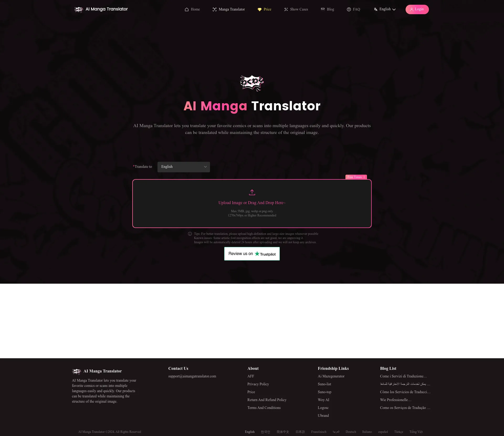Screen dimensions: 504x436
Task: Click the Terms And Conditions footer link
Action: click(x=264, y=408)
